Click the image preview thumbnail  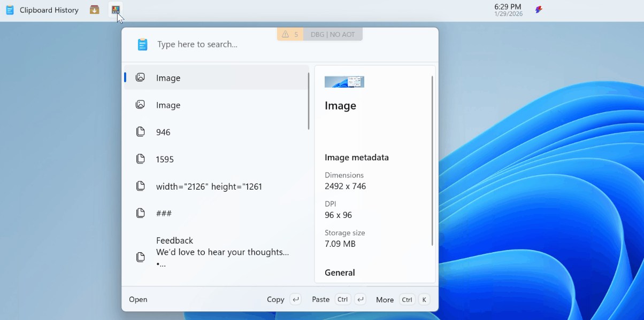click(x=344, y=82)
